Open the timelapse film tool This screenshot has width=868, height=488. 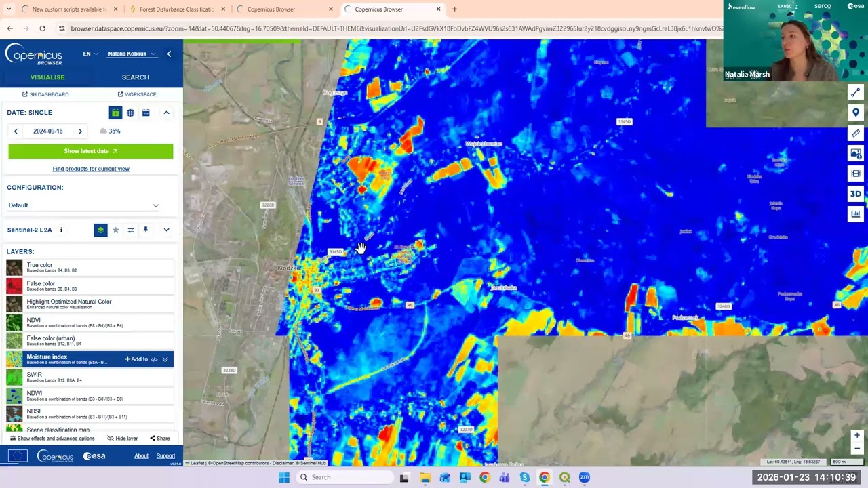[x=856, y=174]
